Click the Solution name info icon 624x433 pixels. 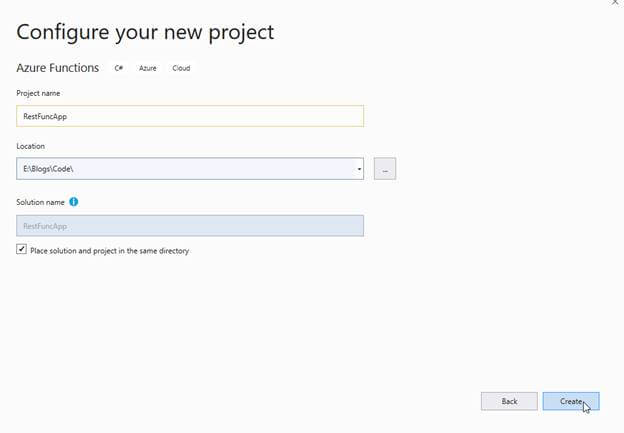tap(74, 202)
